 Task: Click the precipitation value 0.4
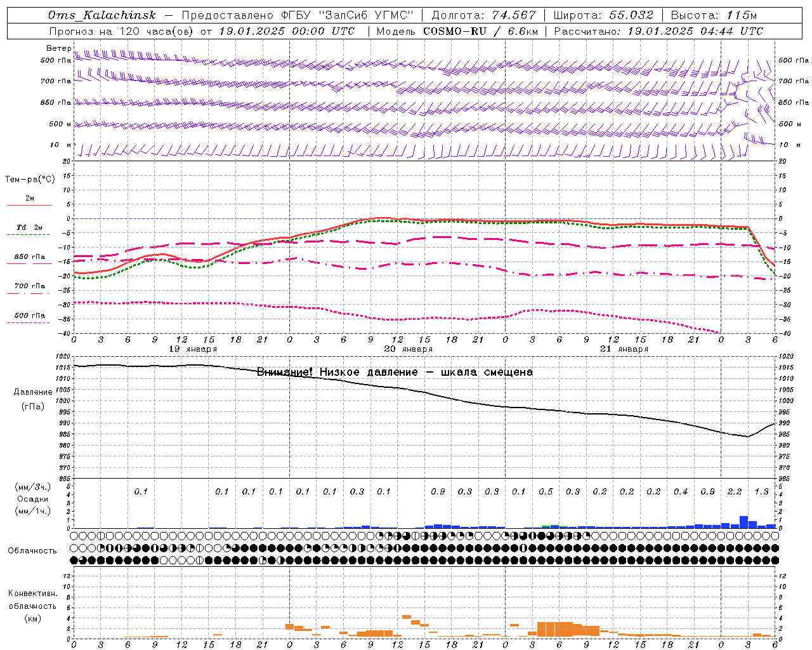pos(681,491)
